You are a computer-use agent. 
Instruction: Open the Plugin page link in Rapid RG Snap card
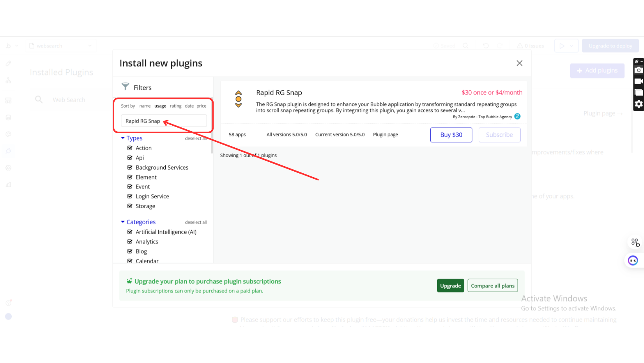pyautogui.click(x=385, y=134)
